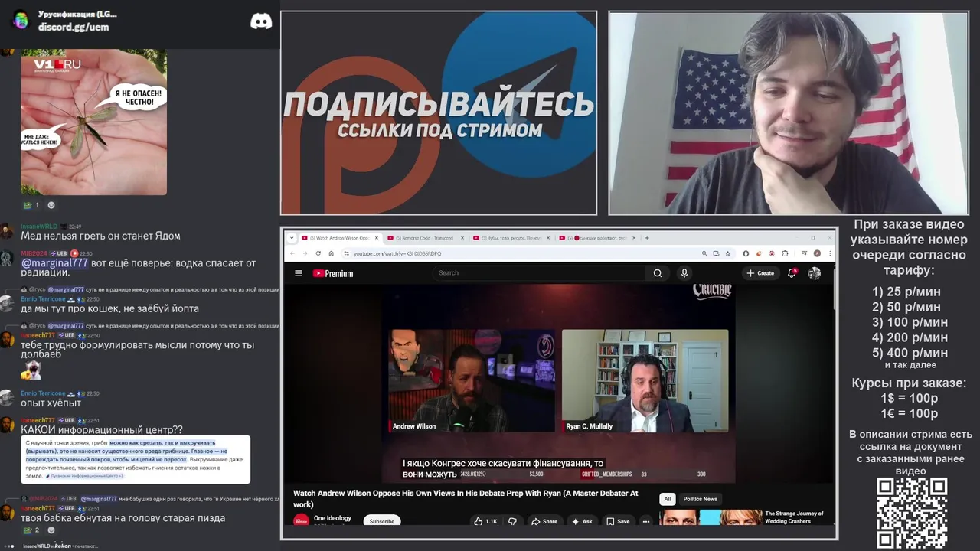The height and width of the screenshot is (551, 980).
Task: Click the YouTube Create button
Action: tap(760, 273)
